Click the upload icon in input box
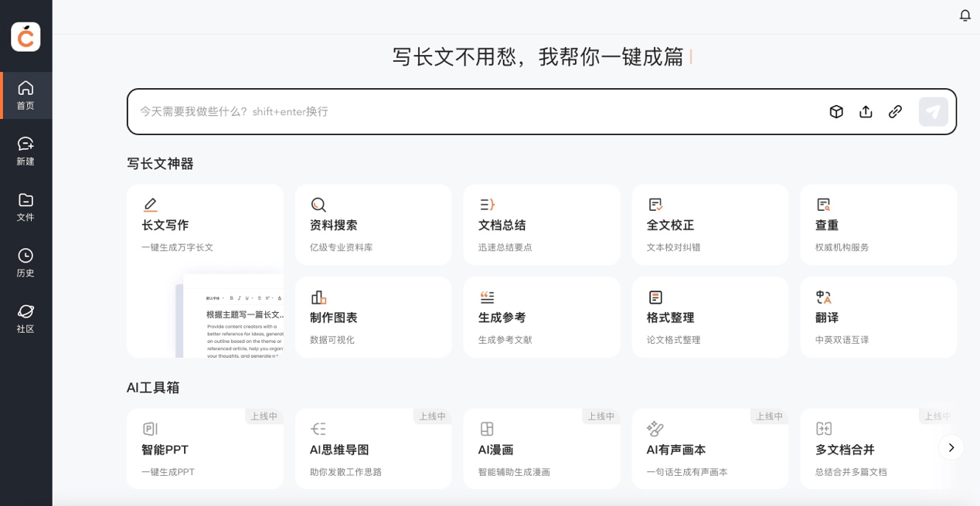Viewport: 980px width, 506px height. 866,111
